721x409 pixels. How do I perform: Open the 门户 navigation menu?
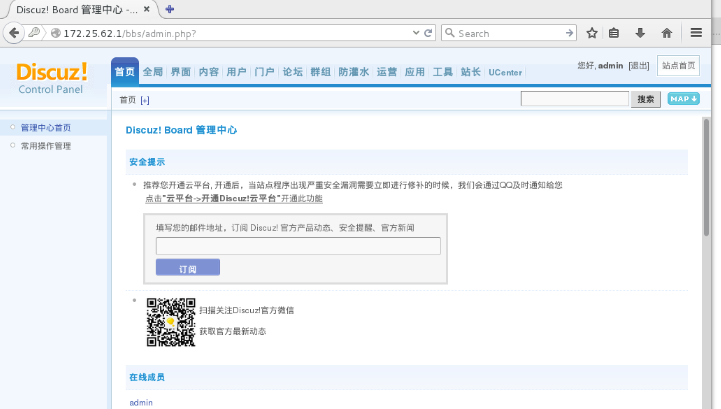pos(264,72)
